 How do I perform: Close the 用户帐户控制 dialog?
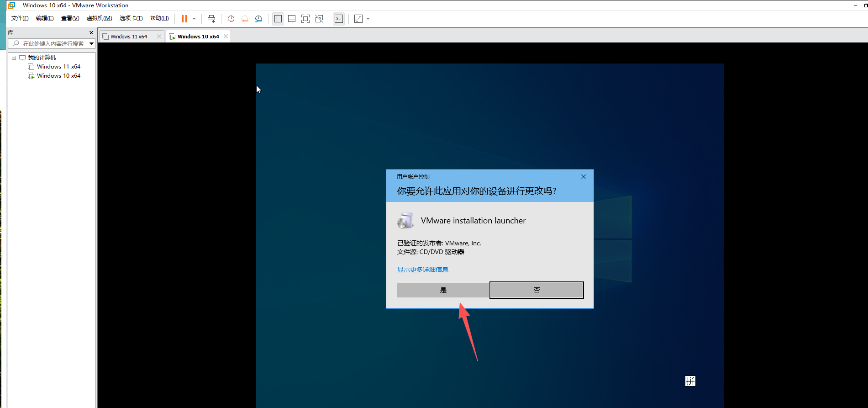(x=584, y=177)
